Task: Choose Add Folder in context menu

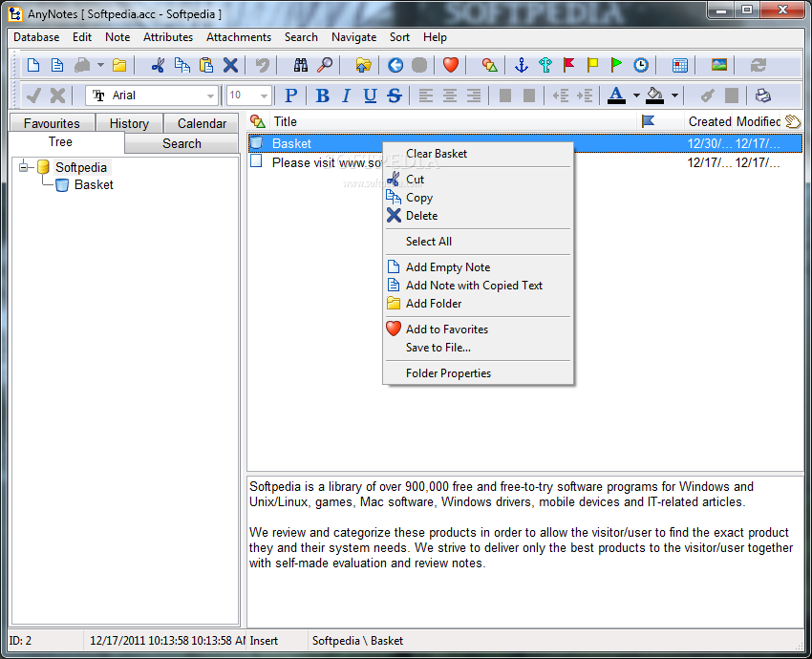Action: click(478, 304)
